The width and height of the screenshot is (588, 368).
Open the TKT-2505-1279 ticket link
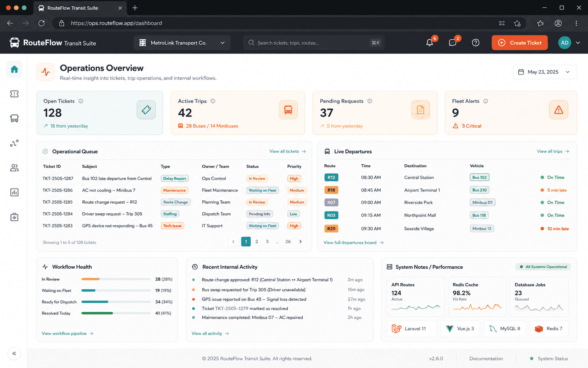[x=232, y=309]
